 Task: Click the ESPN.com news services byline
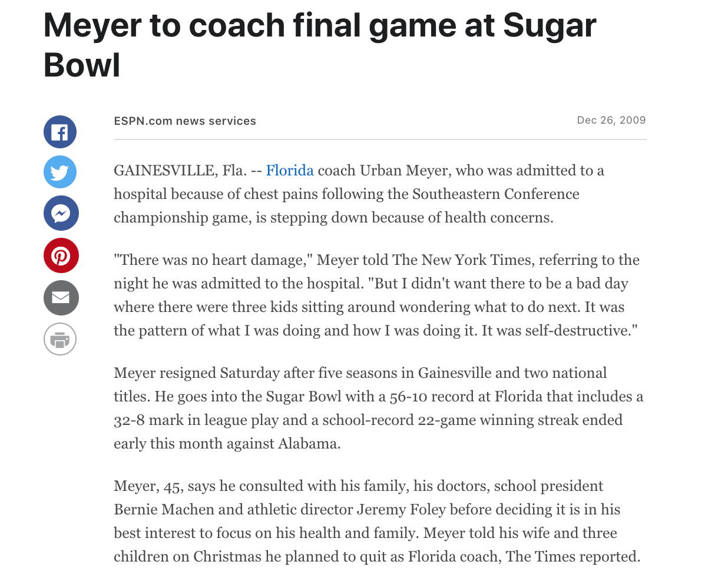coord(185,121)
